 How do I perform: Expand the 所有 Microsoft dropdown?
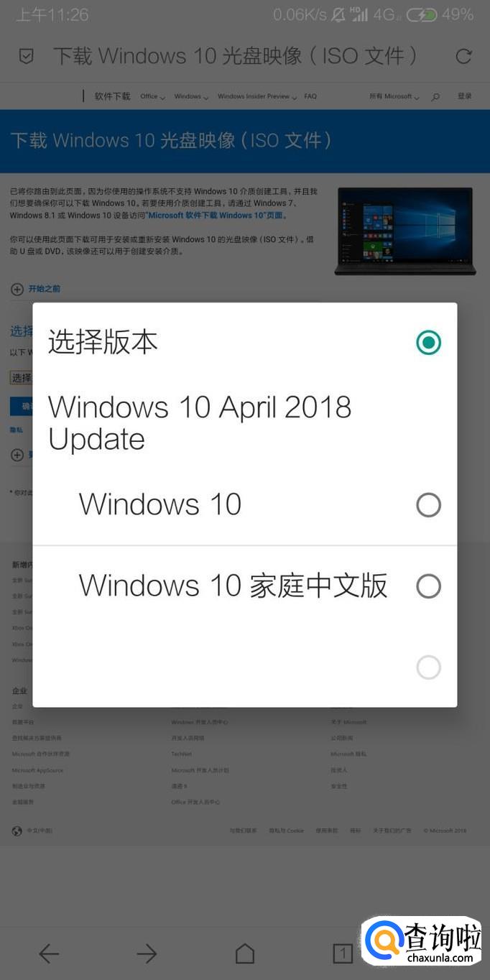[x=394, y=96]
